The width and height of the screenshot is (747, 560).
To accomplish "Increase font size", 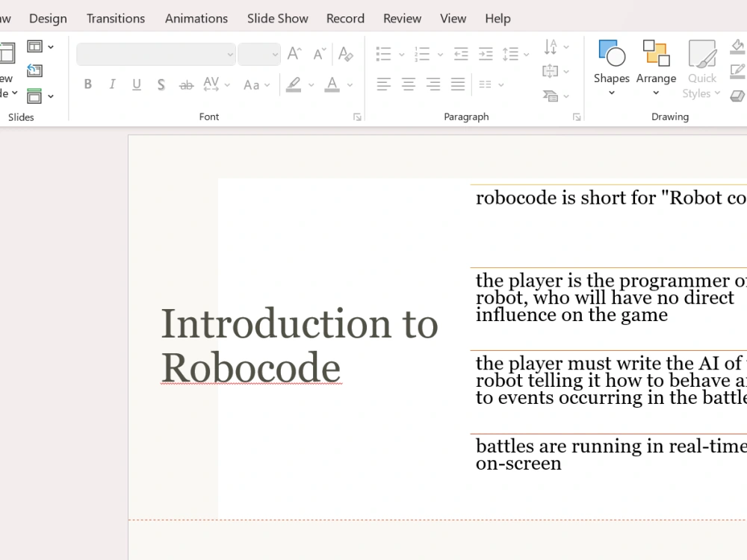I will (294, 54).
